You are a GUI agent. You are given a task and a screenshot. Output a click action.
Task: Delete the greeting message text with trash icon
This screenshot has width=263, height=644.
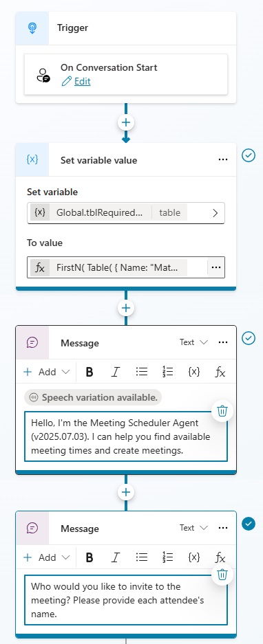pos(222,411)
